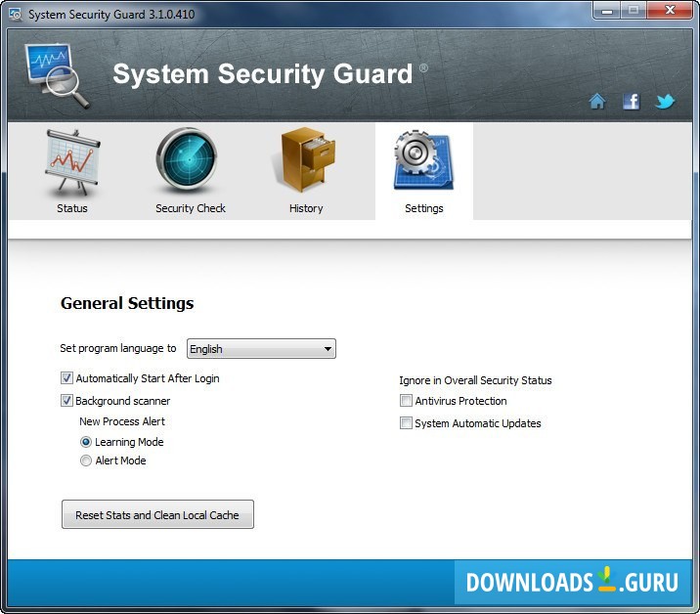Minimize the System Security Guard window

(607, 11)
